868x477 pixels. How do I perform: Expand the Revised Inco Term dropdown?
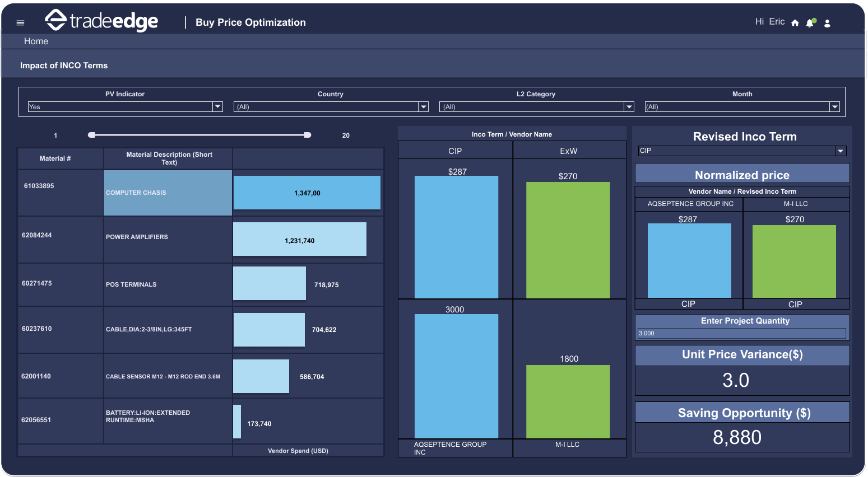coord(840,151)
